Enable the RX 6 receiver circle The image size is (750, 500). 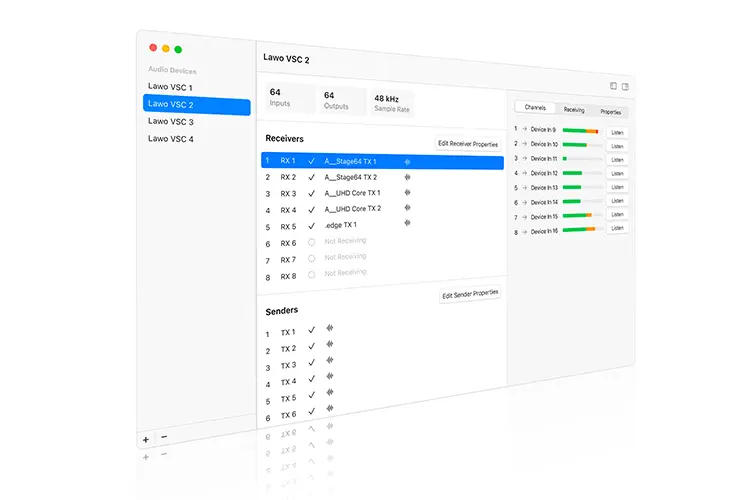pos(311,242)
